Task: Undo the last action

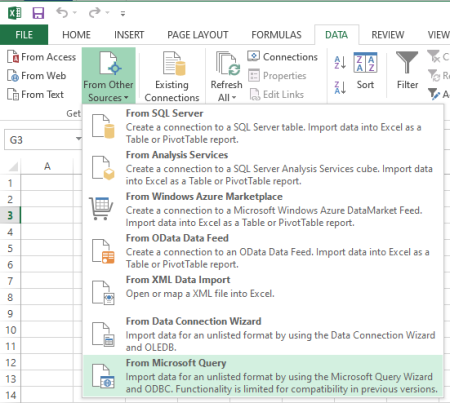Action: [x=62, y=13]
